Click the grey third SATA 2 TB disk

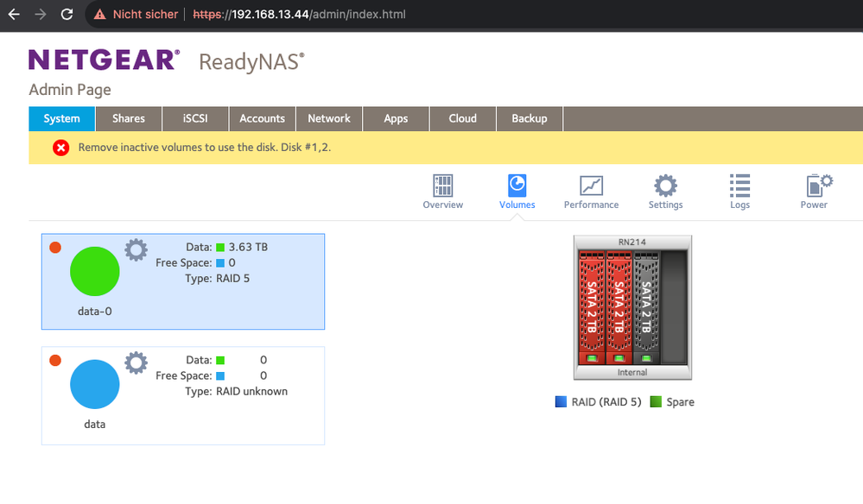tap(645, 306)
